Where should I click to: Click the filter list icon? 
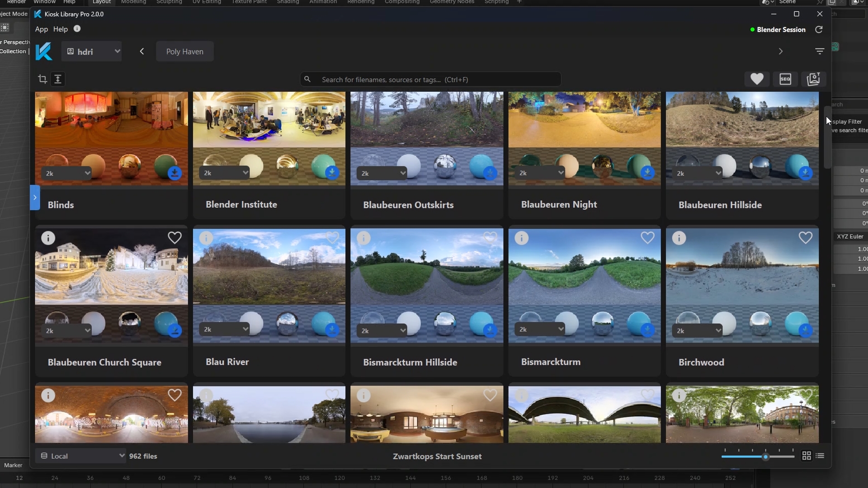click(x=820, y=52)
